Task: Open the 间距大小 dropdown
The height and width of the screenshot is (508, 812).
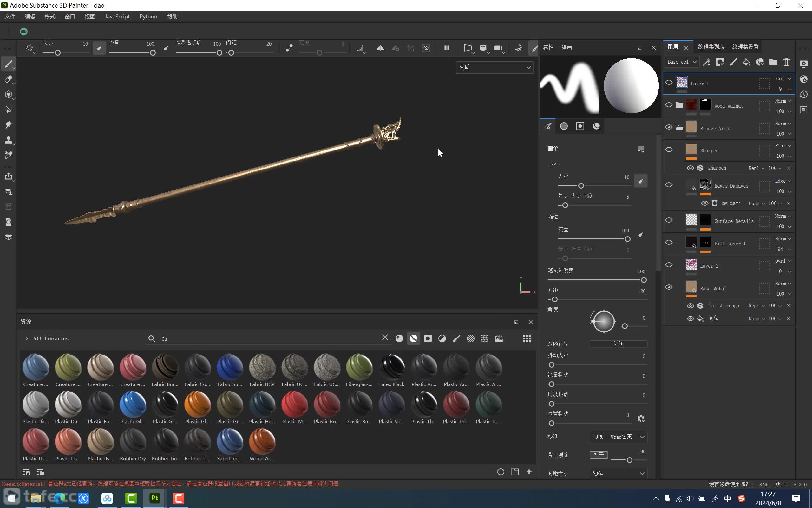Action: 618,473
